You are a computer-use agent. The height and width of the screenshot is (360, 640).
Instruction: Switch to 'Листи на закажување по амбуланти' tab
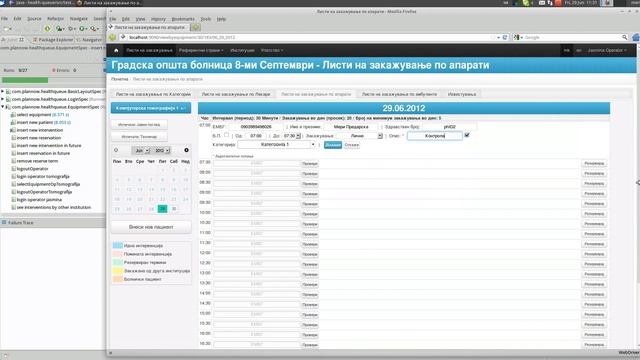[399, 94]
